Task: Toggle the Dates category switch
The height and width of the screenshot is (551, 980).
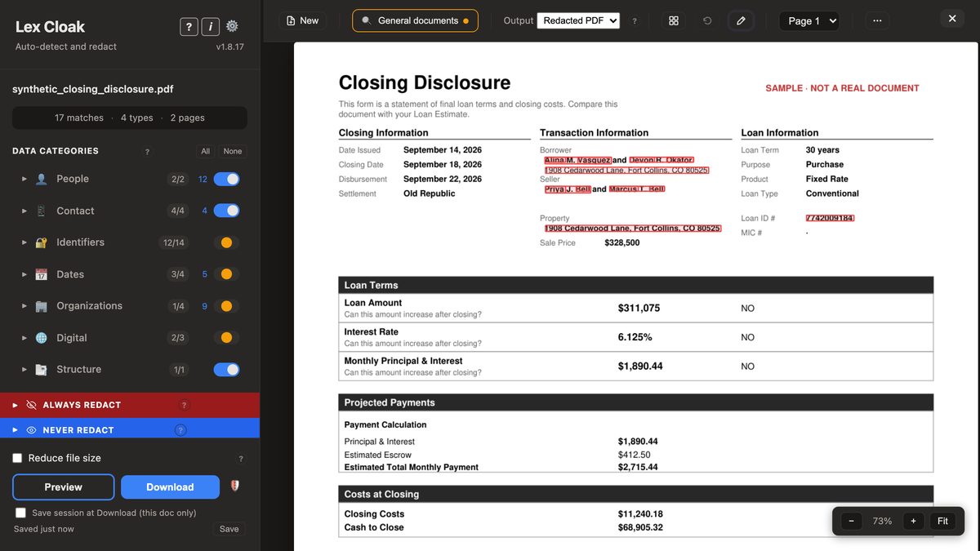Action: tap(226, 274)
